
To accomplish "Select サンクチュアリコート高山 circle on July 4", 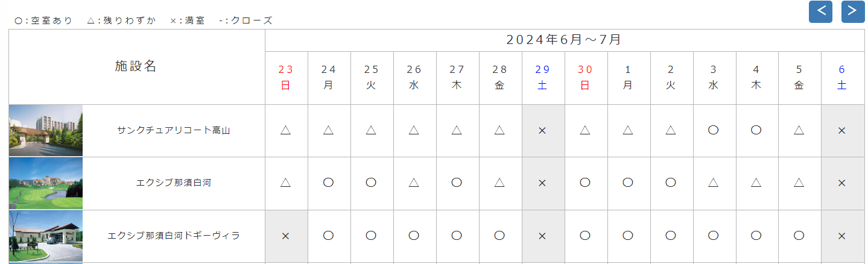I will 756,130.
